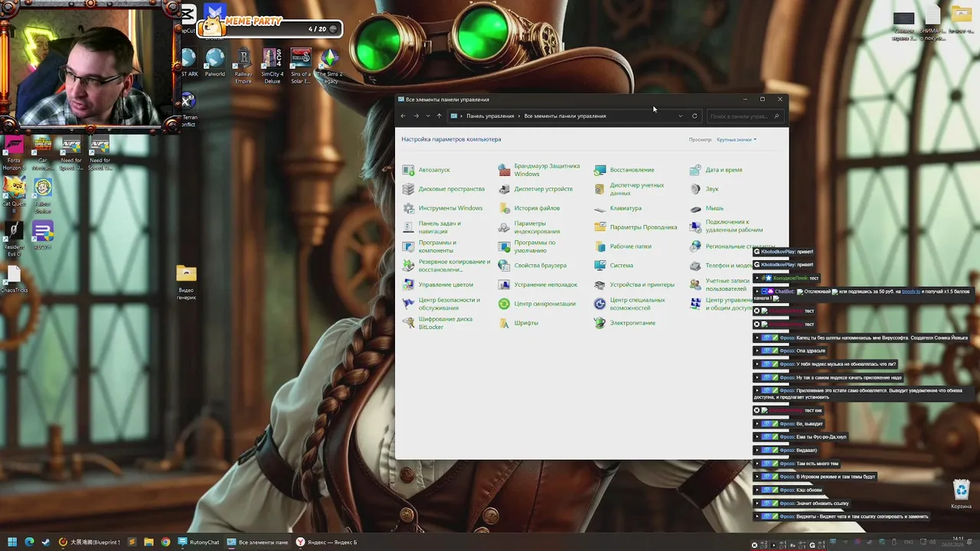
Task: Refresh the control panel view
Action: [x=694, y=116]
